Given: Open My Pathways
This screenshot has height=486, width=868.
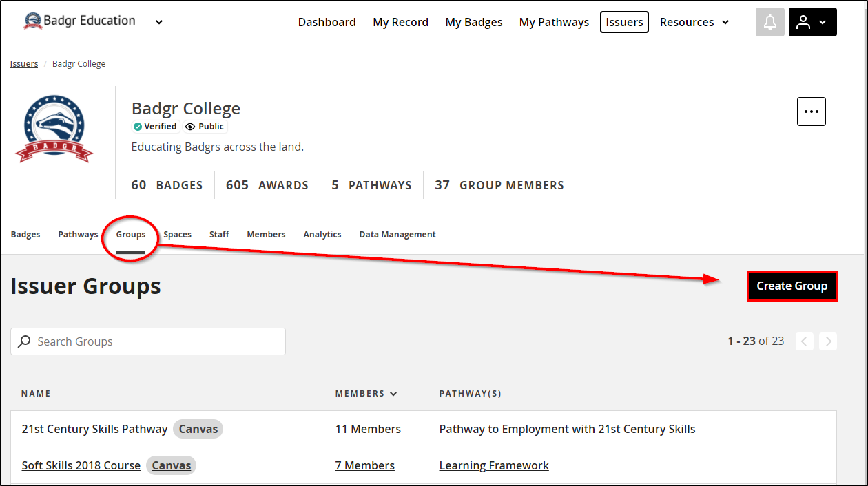Looking at the screenshot, I should click(x=554, y=22).
